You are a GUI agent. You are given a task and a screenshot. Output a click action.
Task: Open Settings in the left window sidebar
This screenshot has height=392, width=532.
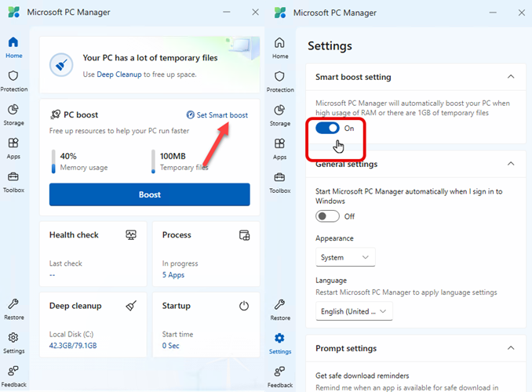click(x=14, y=342)
